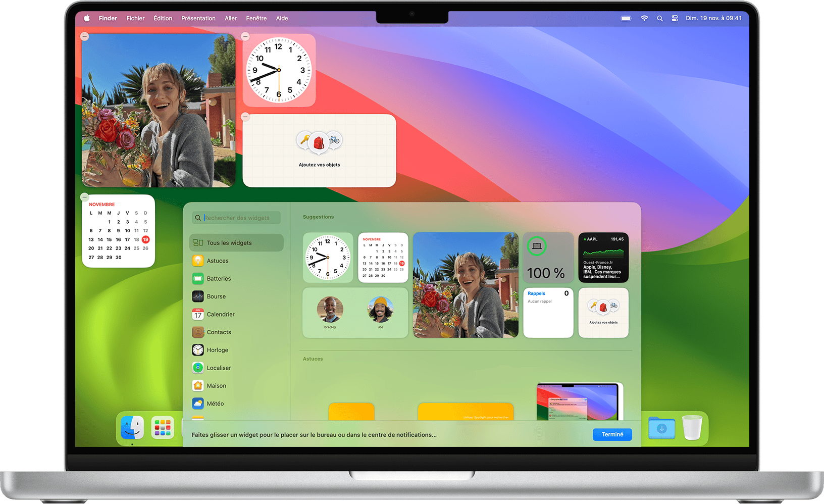Select the Astuces lightbulb icon

(198, 261)
